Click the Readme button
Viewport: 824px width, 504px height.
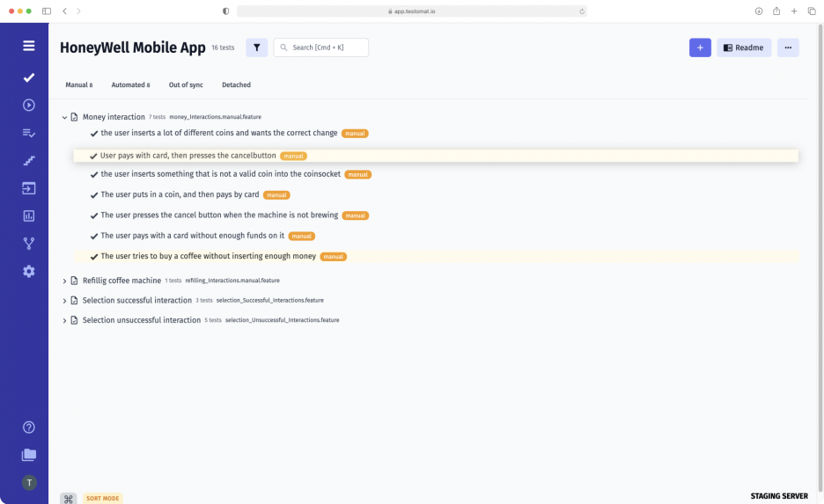click(744, 47)
